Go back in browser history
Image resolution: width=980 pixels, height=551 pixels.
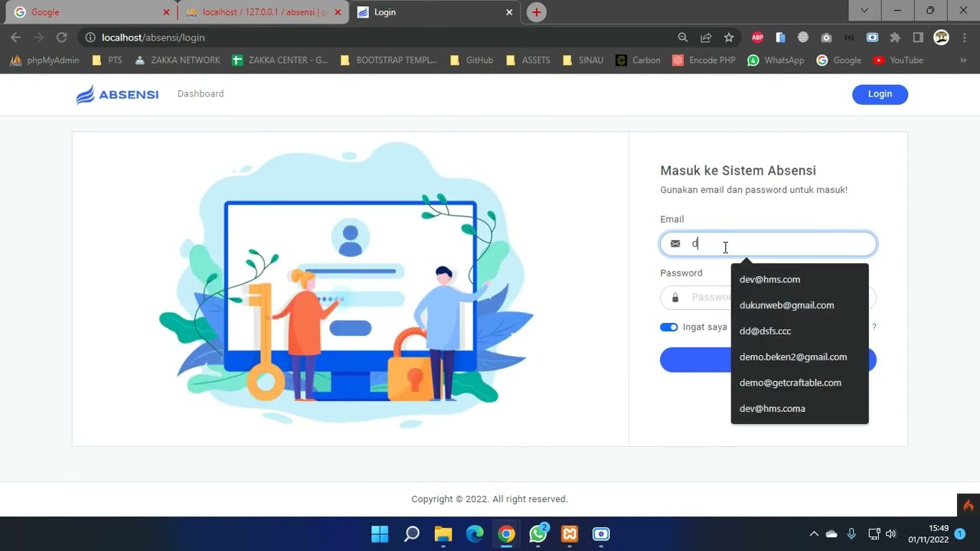(16, 37)
